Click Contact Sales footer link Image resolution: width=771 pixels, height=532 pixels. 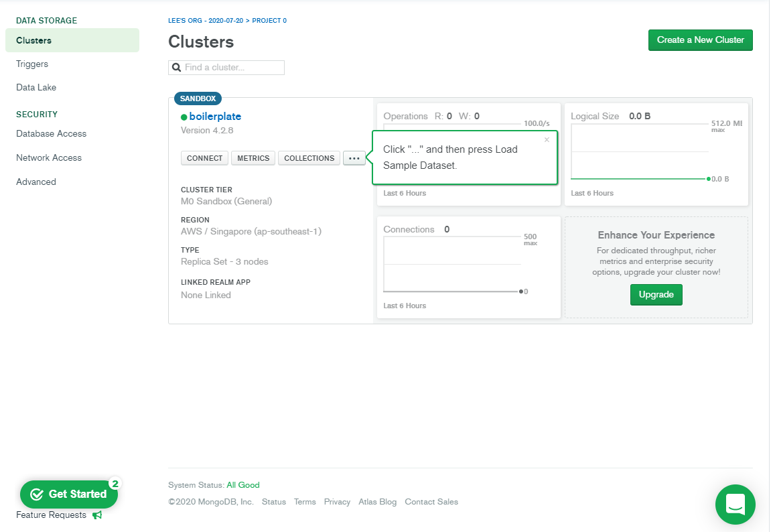coord(431,502)
